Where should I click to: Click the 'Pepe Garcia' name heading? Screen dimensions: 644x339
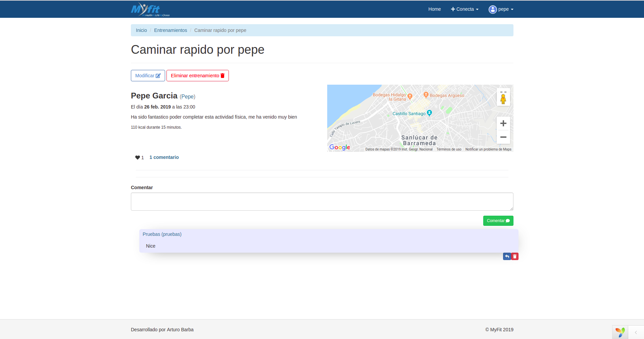[154, 96]
